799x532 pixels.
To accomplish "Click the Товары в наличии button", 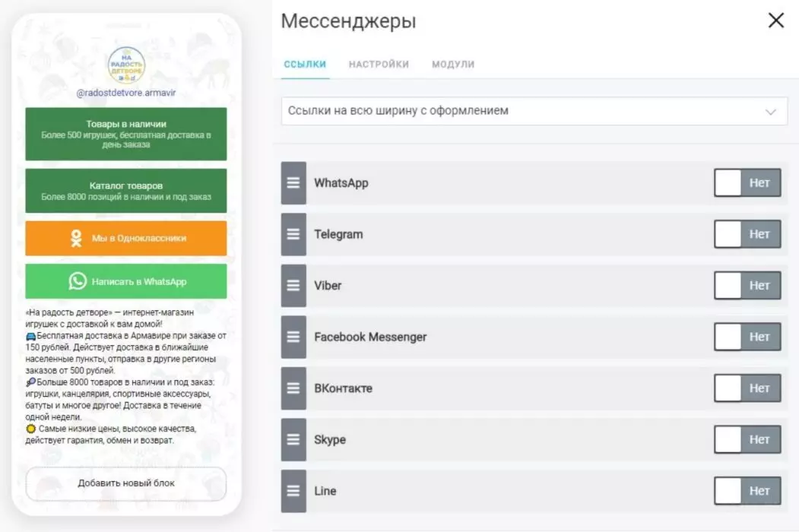I will click(x=126, y=134).
